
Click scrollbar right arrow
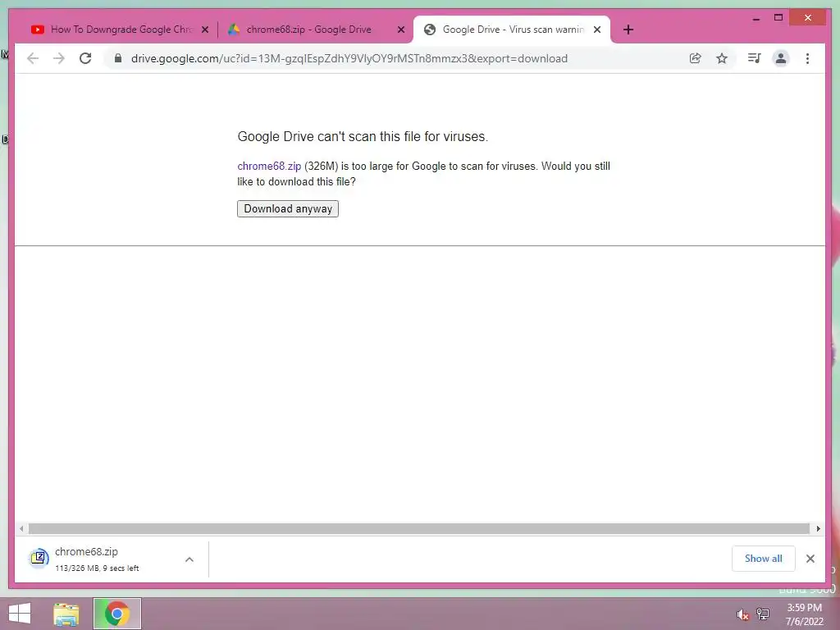pyautogui.click(x=818, y=529)
